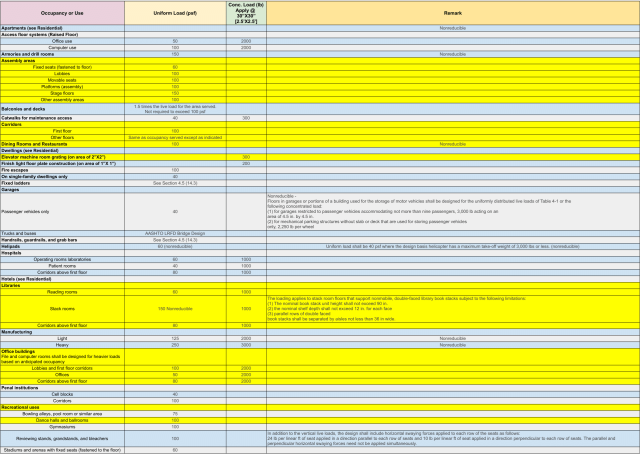This screenshot has width=640, height=454.
Task: Select the Helipads remark about helicopter take-off weight
Action: (452, 246)
